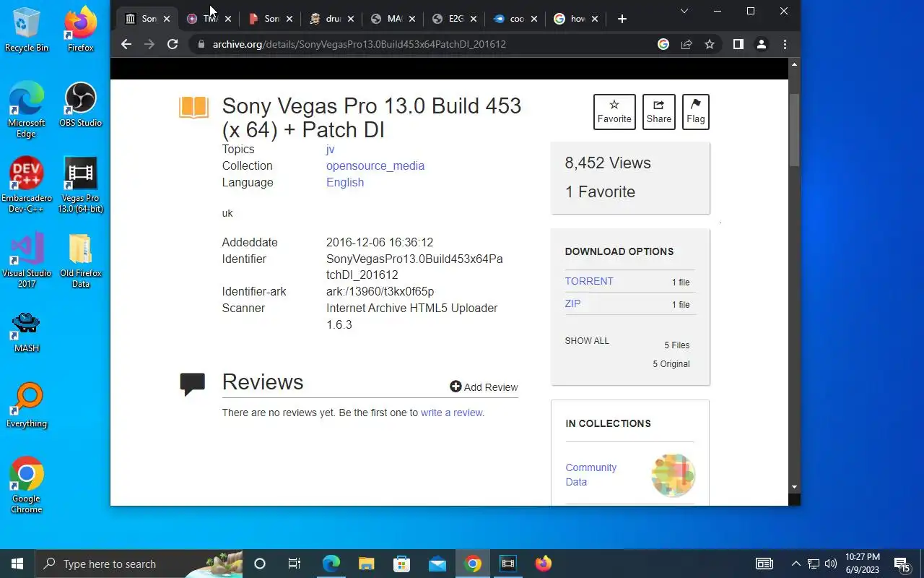
Task: Open File Explorer from taskbar
Action: [x=366, y=564]
